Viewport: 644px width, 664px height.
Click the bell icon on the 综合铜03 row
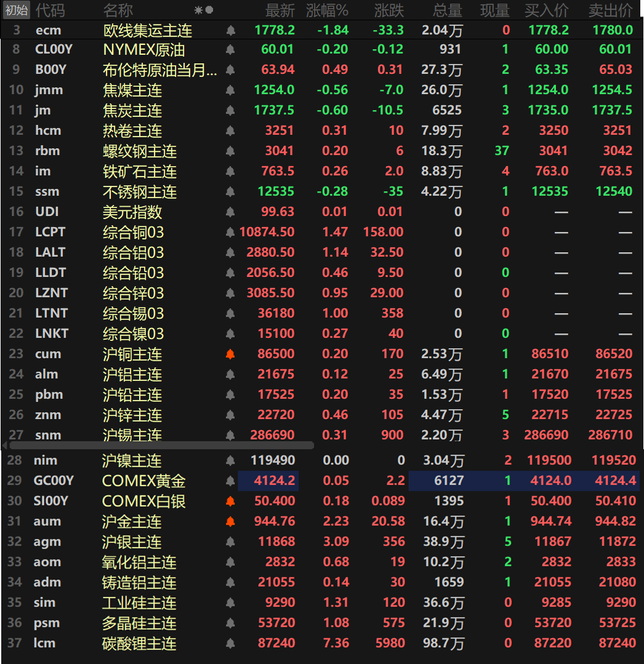click(230, 232)
